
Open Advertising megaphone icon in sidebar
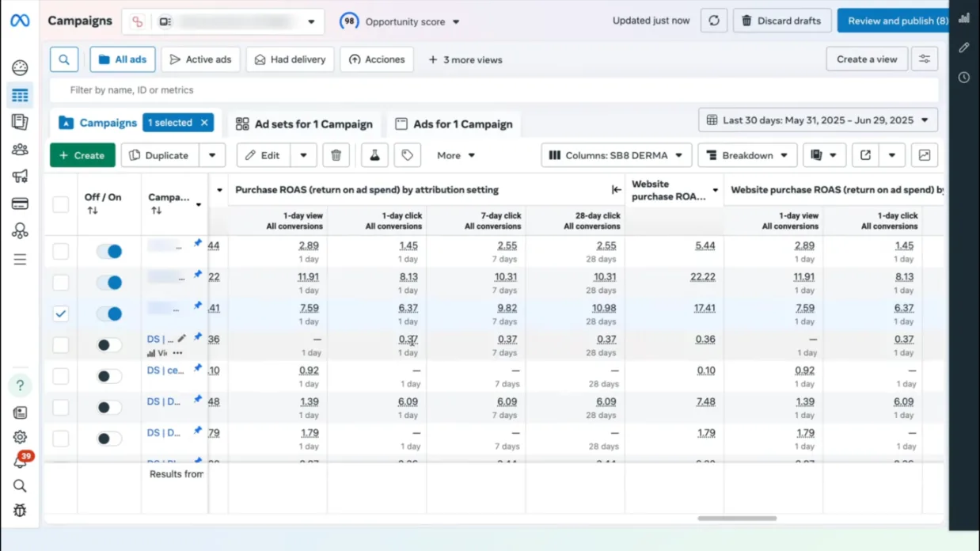pos(20,177)
